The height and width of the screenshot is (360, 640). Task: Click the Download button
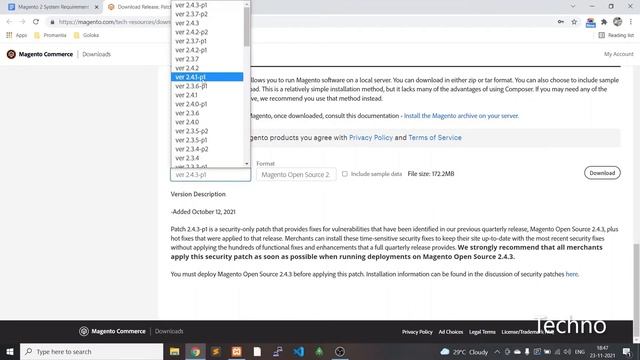[602, 173]
